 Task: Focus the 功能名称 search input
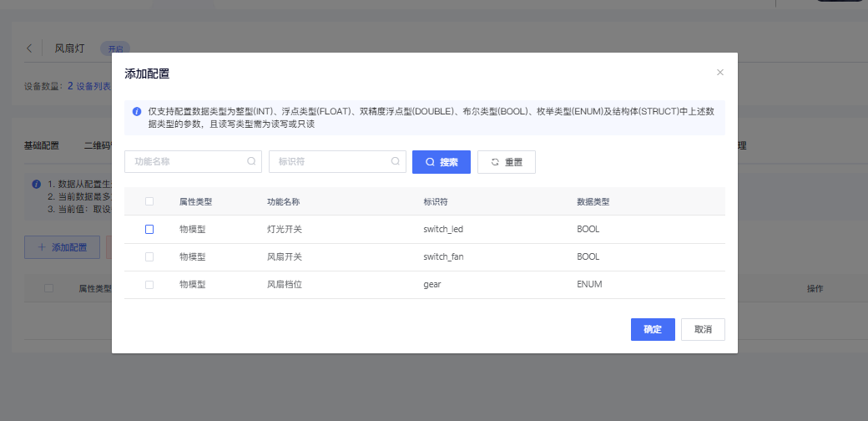tap(188, 162)
